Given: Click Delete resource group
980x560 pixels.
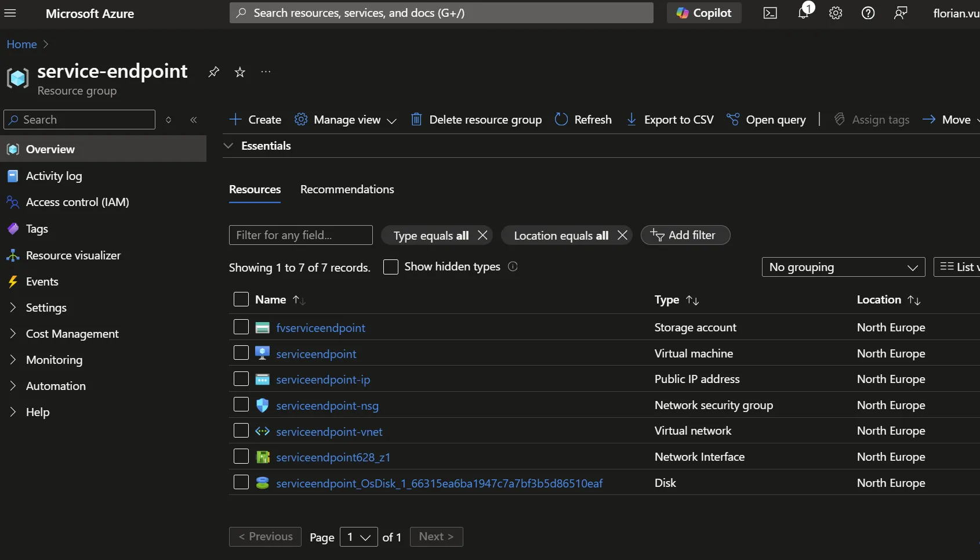Looking at the screenshot, I should (x=476, y=120).
